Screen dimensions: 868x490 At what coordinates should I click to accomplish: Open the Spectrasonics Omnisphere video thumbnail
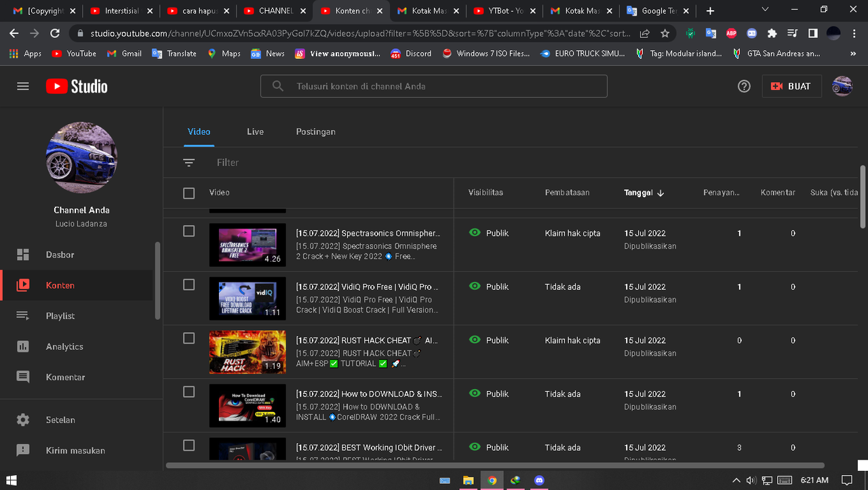(x=248, y=245)
